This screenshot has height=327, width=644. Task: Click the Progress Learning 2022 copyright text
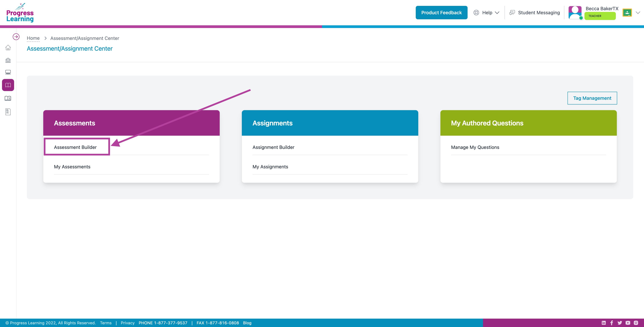[50, 323]
